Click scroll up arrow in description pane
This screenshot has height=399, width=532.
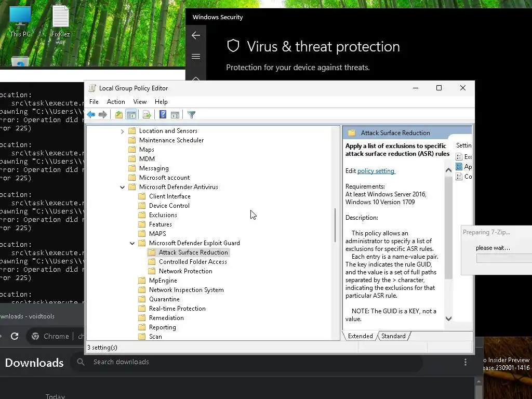point(448,170)
